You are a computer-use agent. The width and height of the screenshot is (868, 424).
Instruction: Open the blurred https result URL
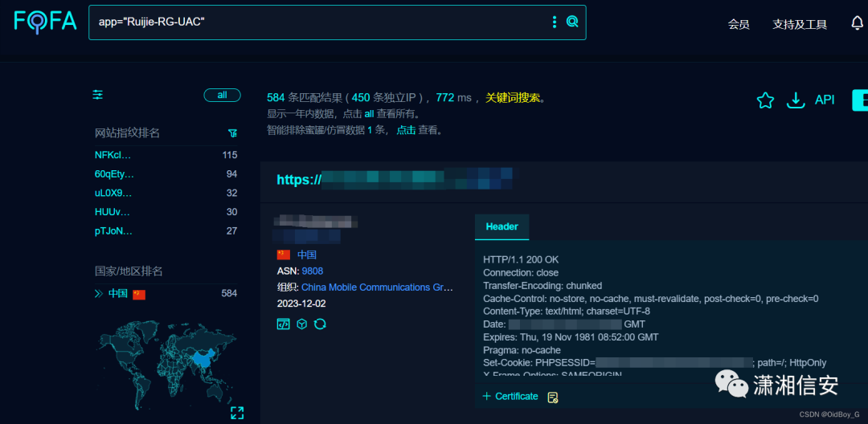[394, 179]
